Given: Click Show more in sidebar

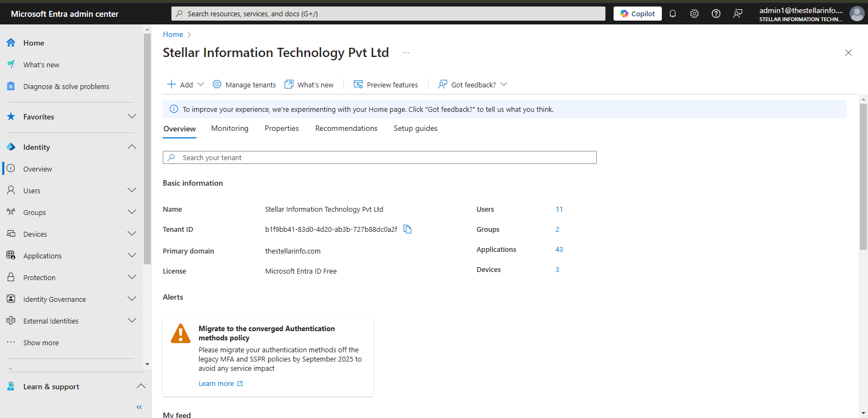Looking at the screenshot, I should click(x=41, y=343).
